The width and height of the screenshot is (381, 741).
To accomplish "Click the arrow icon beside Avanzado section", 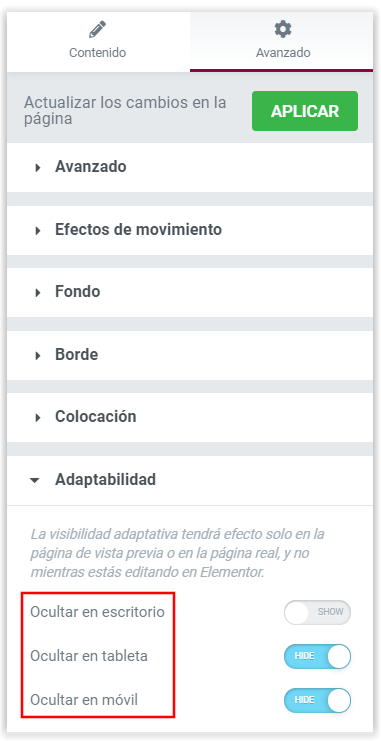I will [38, 167].
